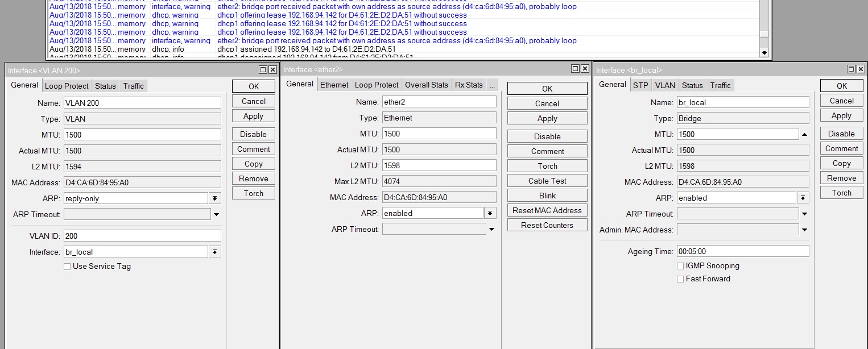Switch to the Loop Protect tab for VLAN 200
The height and width of the screenshot is (349, 868).
(x=66, y=85)
